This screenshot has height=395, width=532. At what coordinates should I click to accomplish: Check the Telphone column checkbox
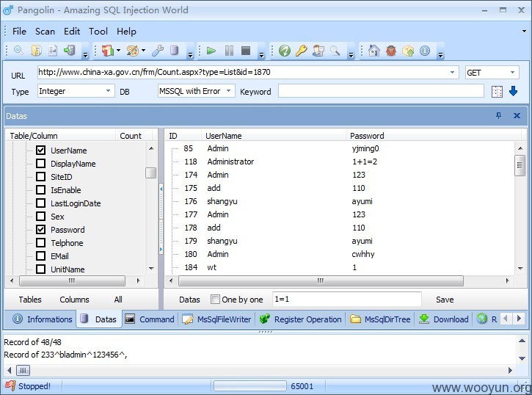(40, 242)
